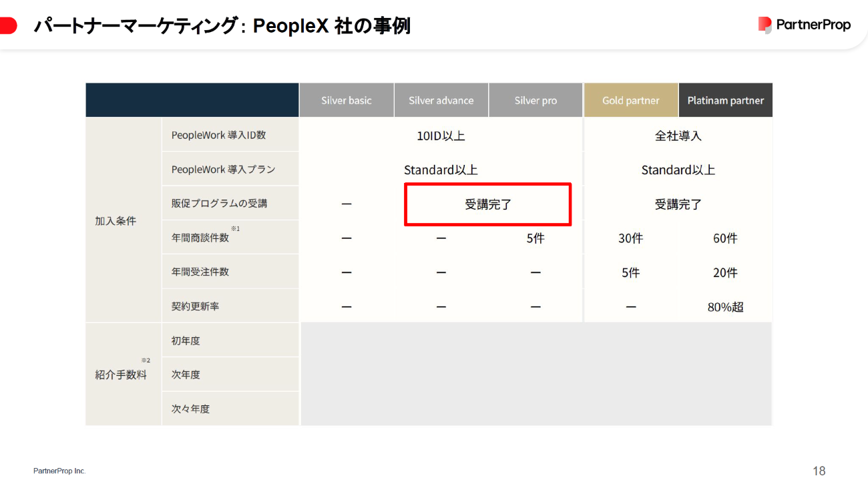Click the Gold partner dash in 契約更新率 row
The width and height of the screenshot is (868, 488).
tap(630, 307)
